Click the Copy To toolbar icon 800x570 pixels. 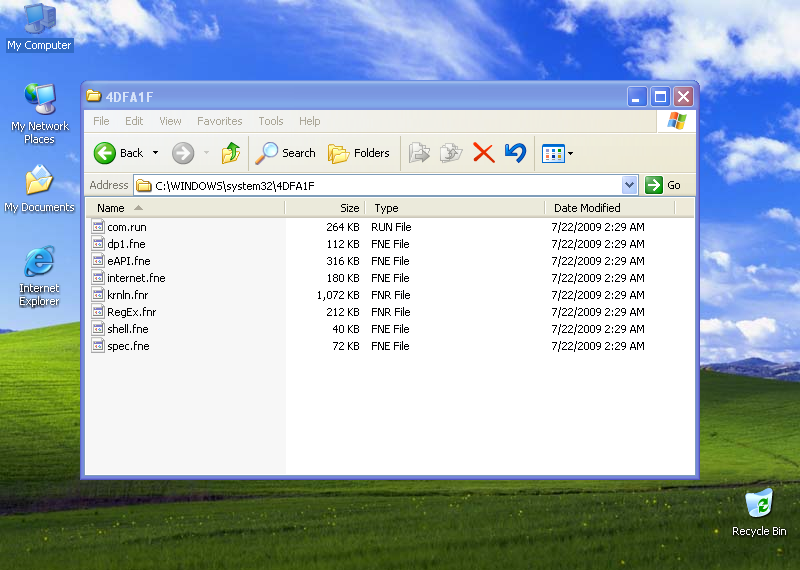pyautogui.click(x=451, y=153)
